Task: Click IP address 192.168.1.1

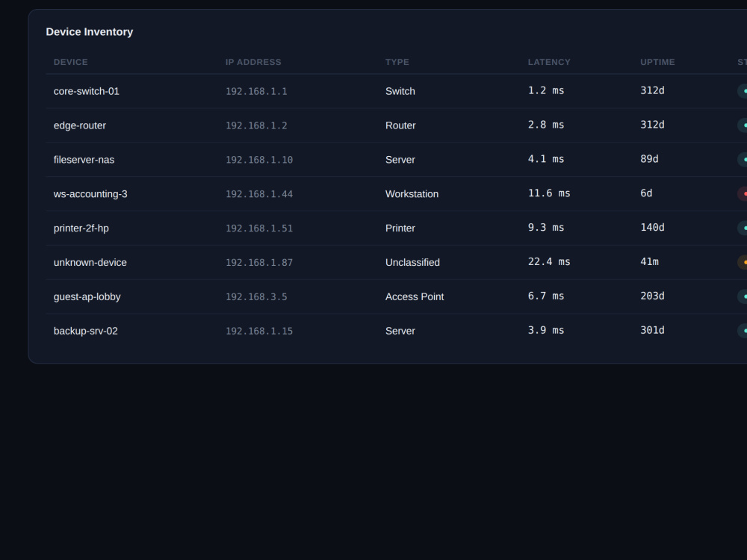Action: pos(256,91)
